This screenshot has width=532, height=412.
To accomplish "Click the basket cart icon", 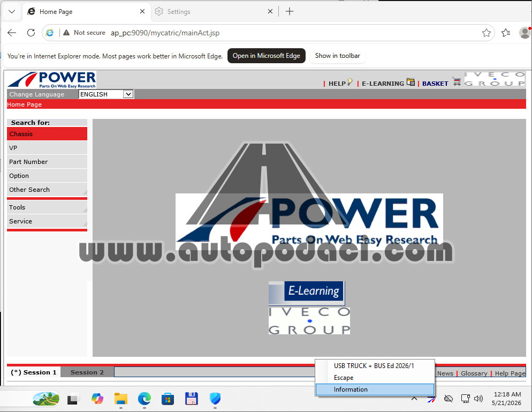I will (457, 82).
